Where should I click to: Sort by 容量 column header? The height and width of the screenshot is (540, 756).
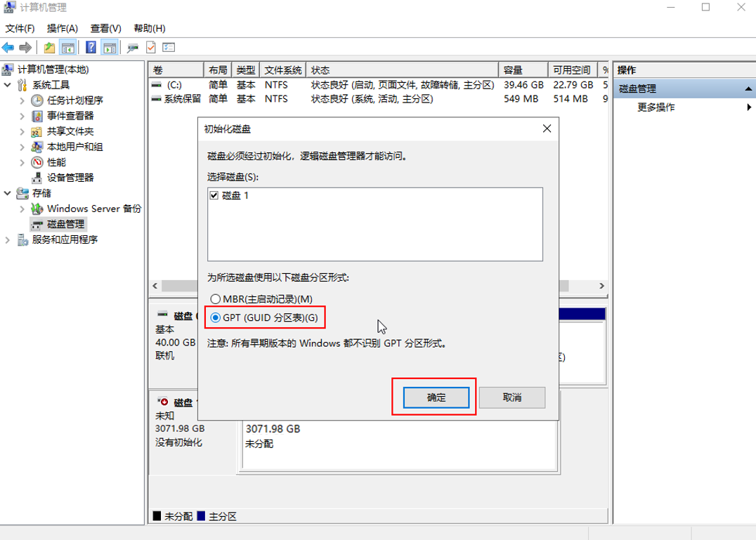[x=523, y=70]
